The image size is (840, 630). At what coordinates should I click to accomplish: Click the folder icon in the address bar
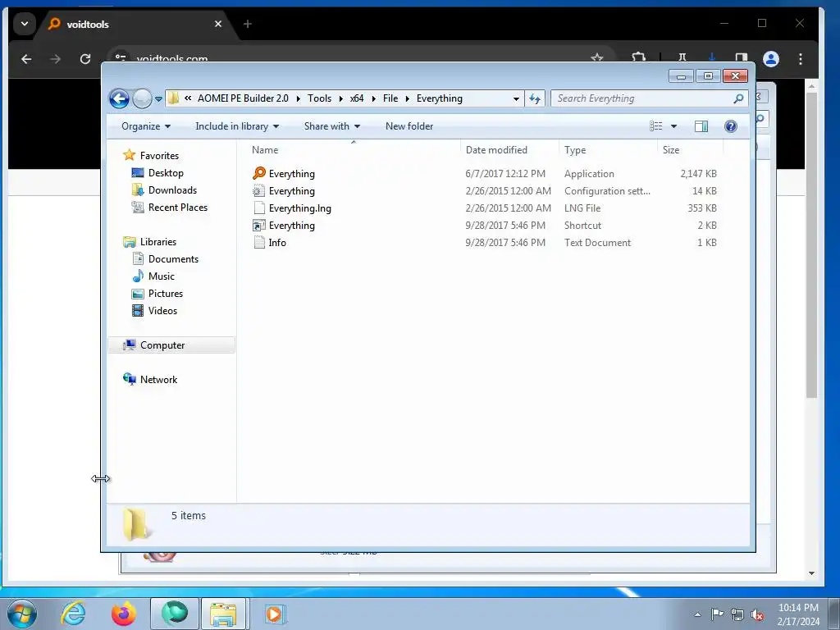[x=173, y=98]
